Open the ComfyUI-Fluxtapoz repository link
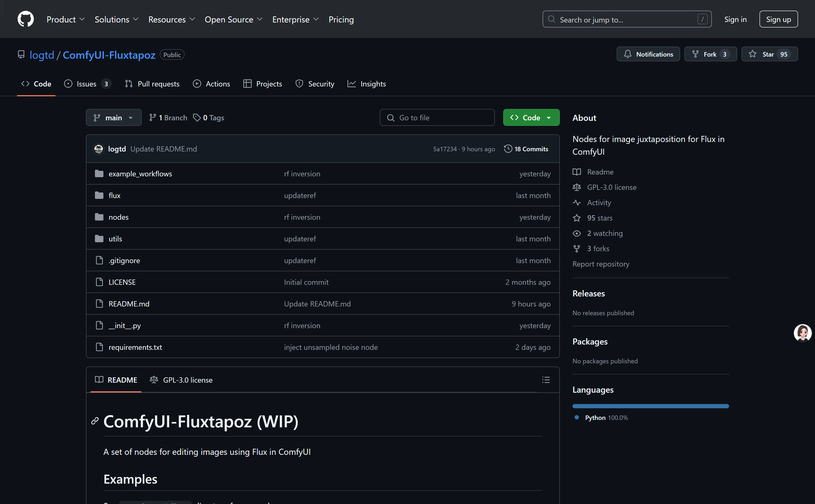 (x=109, y=55)
